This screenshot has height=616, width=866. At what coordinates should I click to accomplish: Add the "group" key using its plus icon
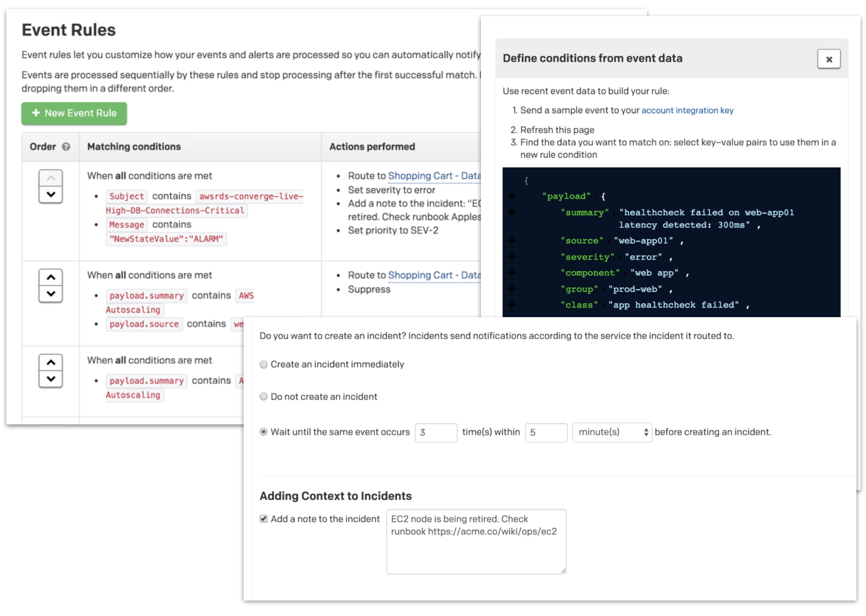coord(512,289)
